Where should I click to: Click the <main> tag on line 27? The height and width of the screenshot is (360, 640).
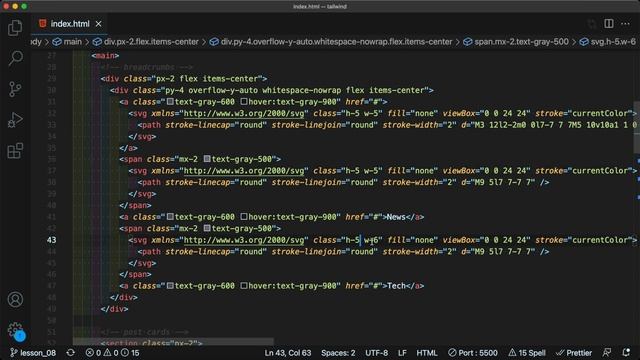[x=105, y=55]
